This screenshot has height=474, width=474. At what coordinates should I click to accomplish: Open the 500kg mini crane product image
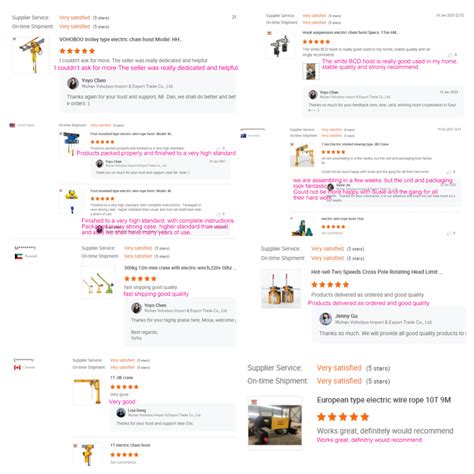click(x=99, y=283)
